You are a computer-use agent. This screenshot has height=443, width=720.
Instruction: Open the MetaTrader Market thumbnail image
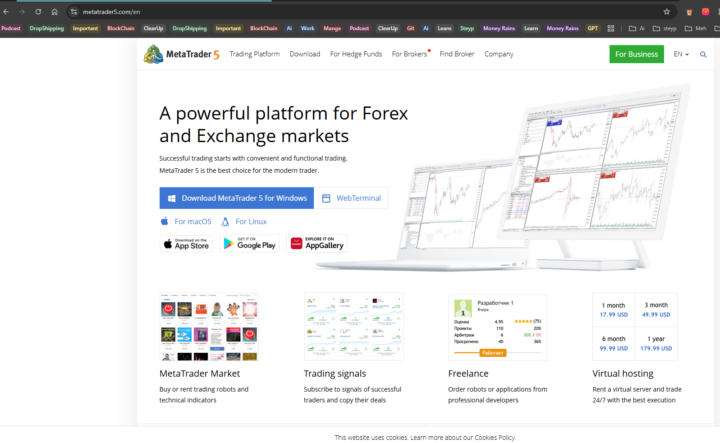point(209,326)
